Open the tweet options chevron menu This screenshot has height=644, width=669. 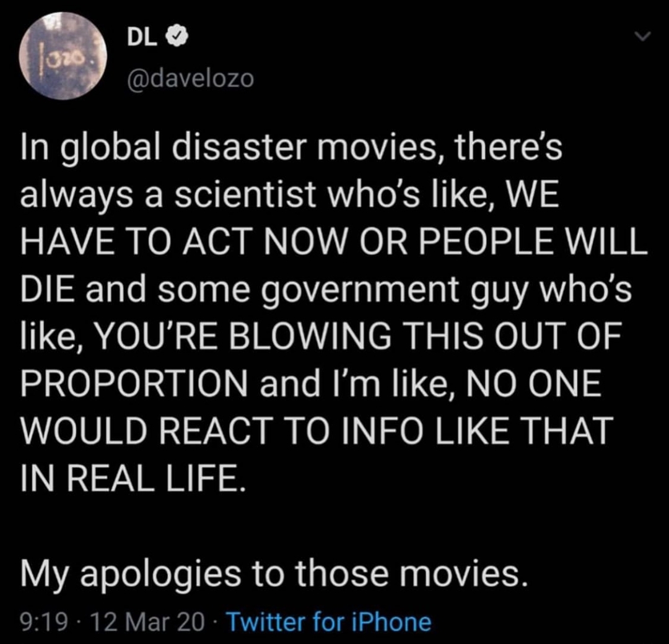(642, 37)
